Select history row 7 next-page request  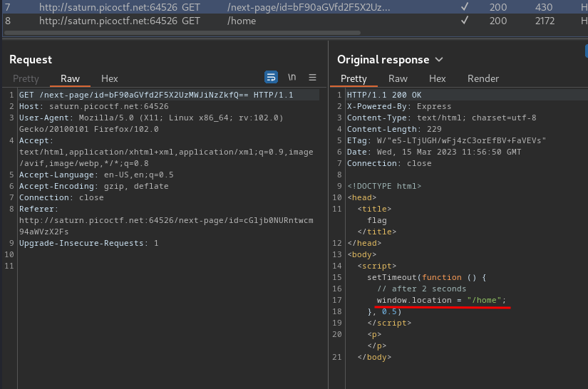tap(294, 7)
